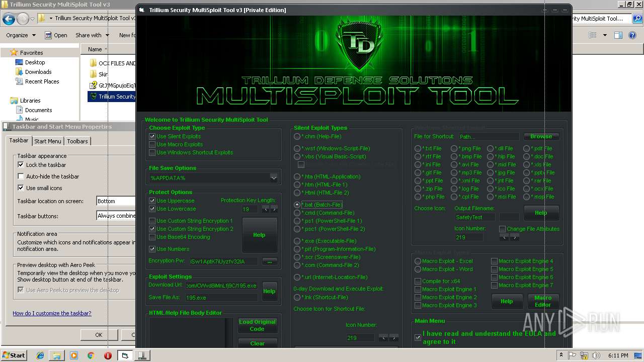Switch to the Taskbar tab
This screenshot has height=362, width=644.
point(19,141)
